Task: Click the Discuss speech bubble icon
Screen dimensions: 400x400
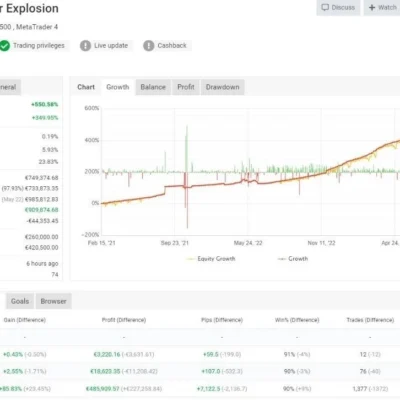Action: coord(325,7)
